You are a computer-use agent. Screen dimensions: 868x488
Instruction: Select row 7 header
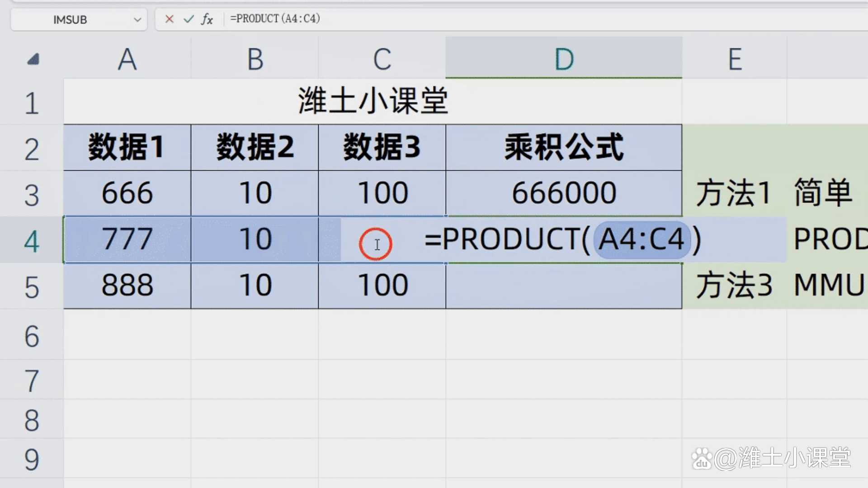[x=32, y=380]
